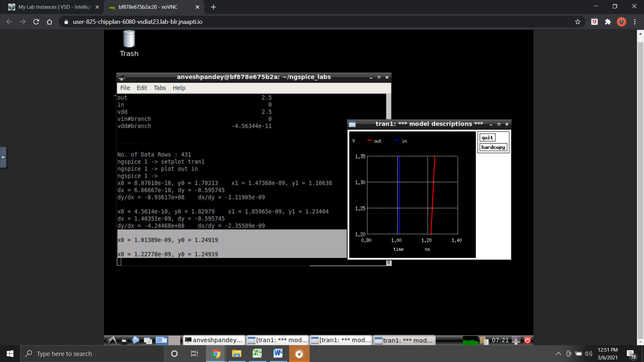Click the red power button in the VNC tray
Image resolution: width=644 pixels, height=362 pixels.
(x=527, y=340)
